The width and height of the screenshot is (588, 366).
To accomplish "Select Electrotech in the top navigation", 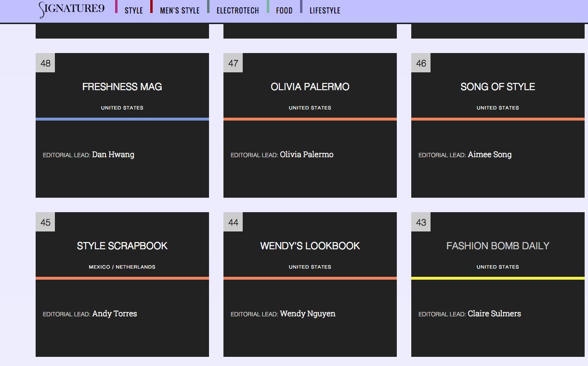I will (x=237, y=11).
